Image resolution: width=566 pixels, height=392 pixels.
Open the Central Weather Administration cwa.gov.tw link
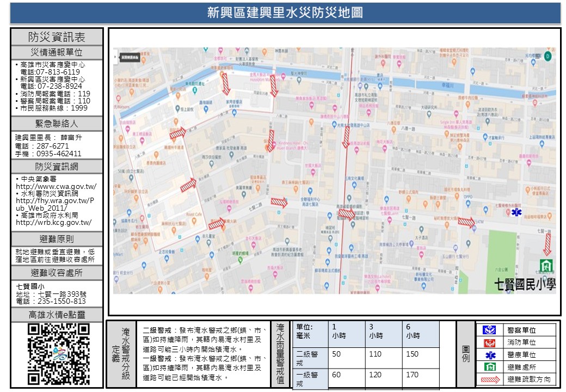56,187
